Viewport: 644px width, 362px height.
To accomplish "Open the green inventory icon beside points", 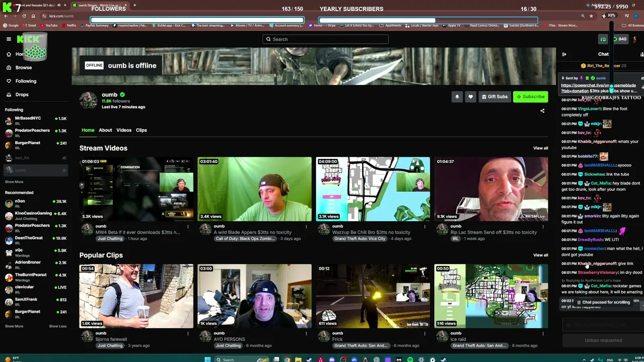I will click(603, 39).
